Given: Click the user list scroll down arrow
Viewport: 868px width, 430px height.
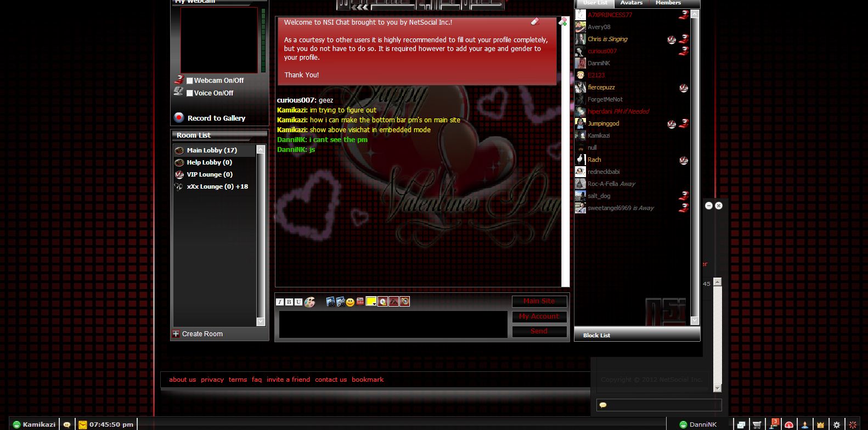Looking at the screenshot, I should click(695, 320).
